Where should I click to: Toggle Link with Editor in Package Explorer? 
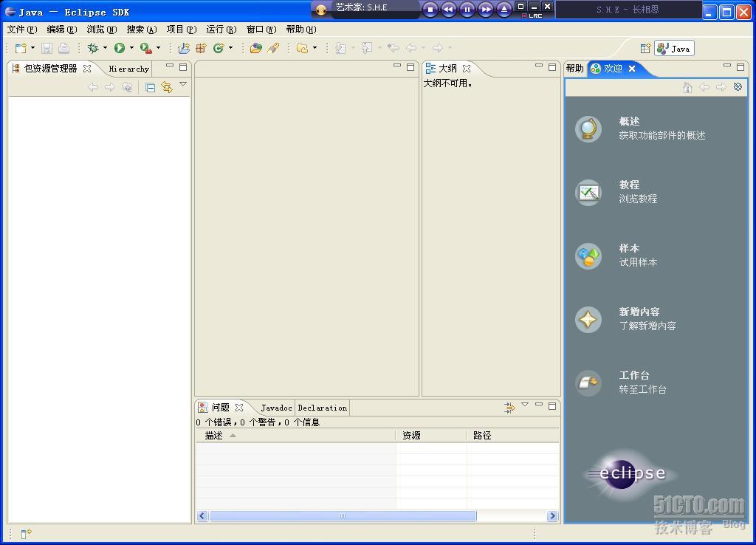coord(165,87)
